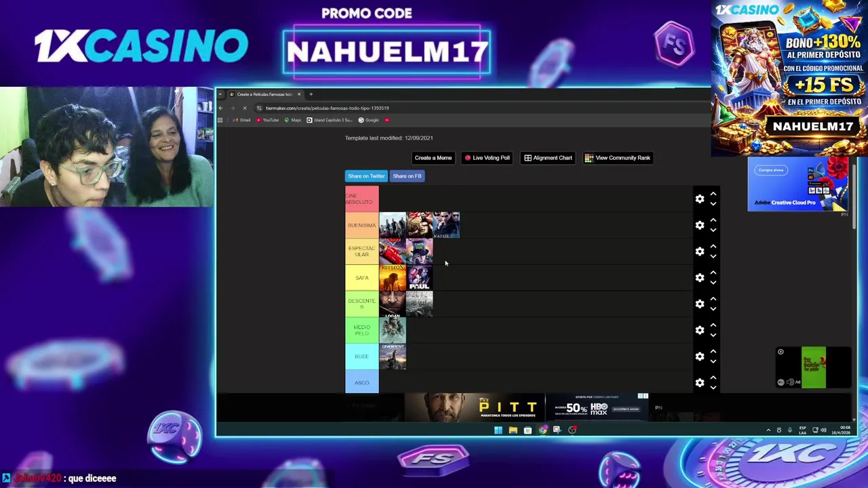Select the 2012 poster in DESCENTES
This screenshot has height=488, width=868.
(420, 304)
